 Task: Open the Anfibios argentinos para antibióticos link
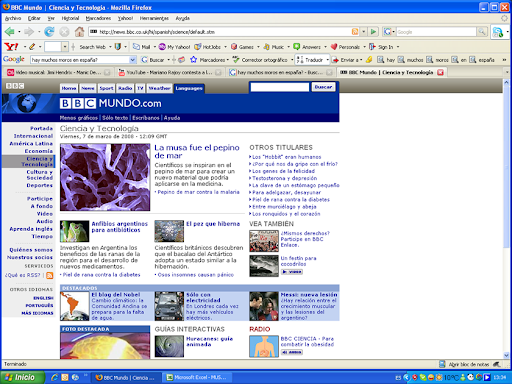coord(119,227)
